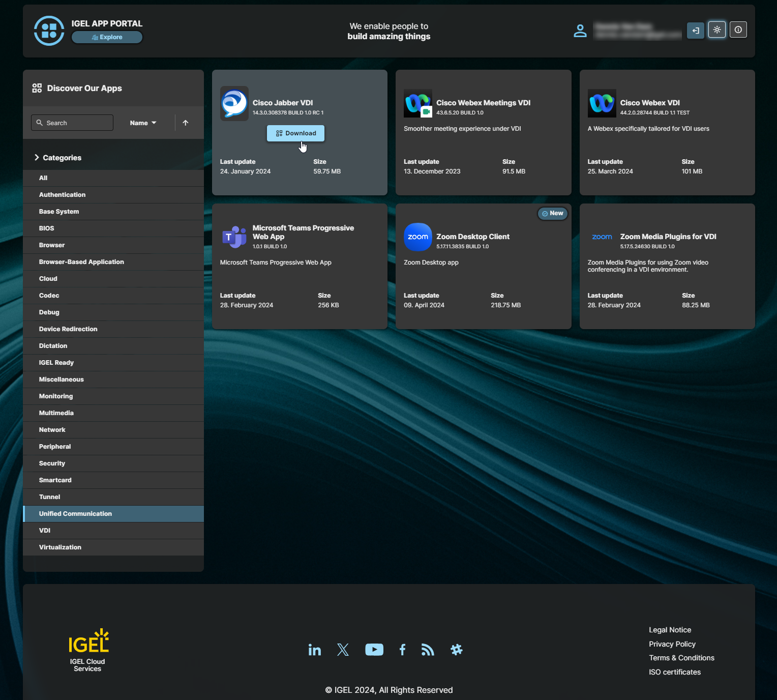The height and width of the screenshot is (700, 777).
Task: Open the user account profile icon
Action: pyautogui.click(x=580, y=31)
